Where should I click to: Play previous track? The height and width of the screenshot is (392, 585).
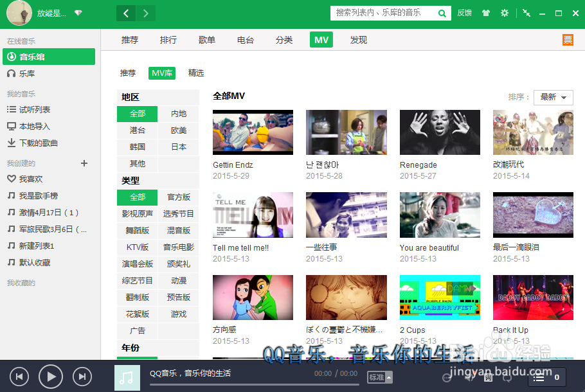(19, 377)
